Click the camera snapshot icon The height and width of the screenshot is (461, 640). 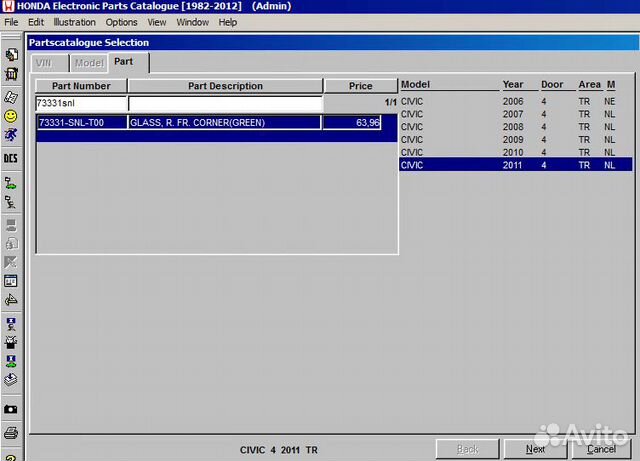(11, 409)
